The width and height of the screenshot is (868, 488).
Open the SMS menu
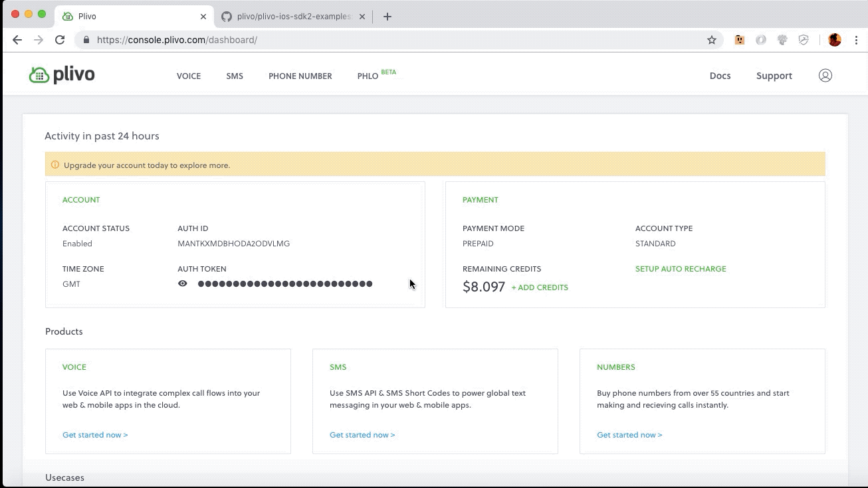point(235,76)
